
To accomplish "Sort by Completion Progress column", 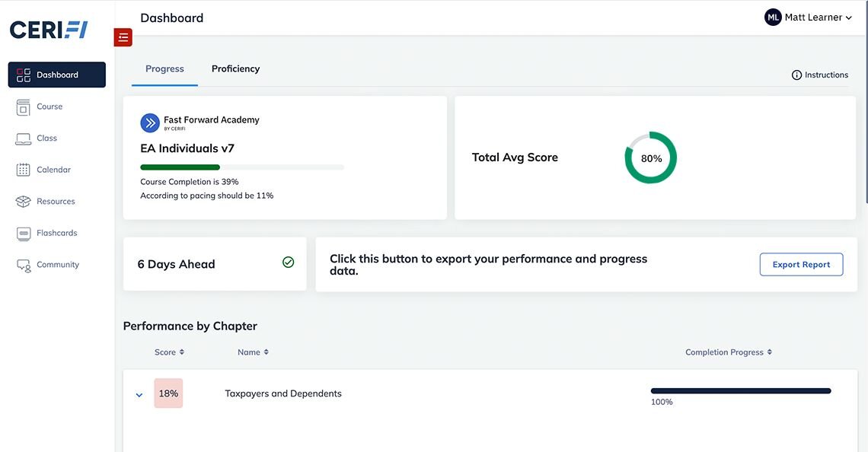I will (x=729, y=352).
